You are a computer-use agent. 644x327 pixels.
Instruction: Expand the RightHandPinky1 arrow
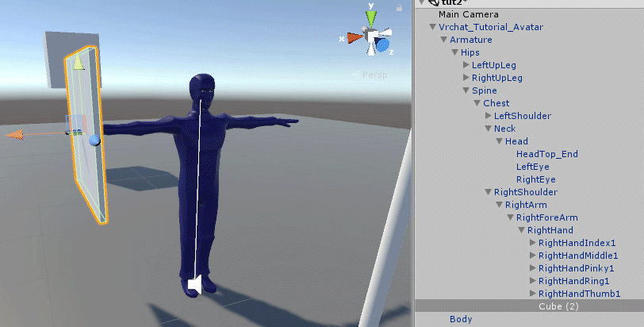pos(533,267)
